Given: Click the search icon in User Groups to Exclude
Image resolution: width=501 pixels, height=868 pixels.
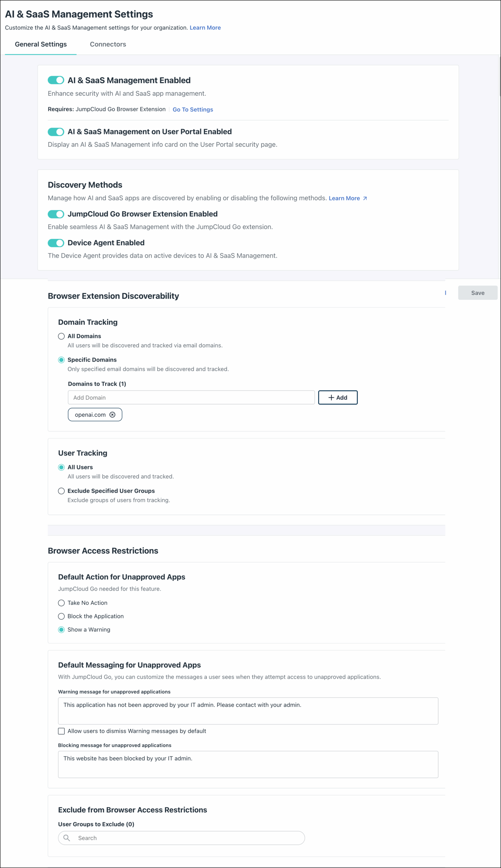Looking at the screenshot, I should pos(68,838).
